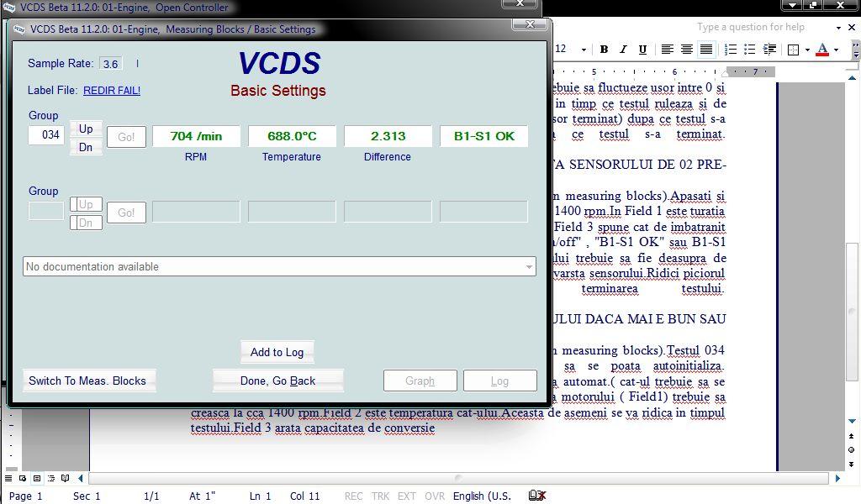This screenshot has height=504, width=861.
Task: Switch Word to Reading Layout view
Action: [x=66, y=478]
